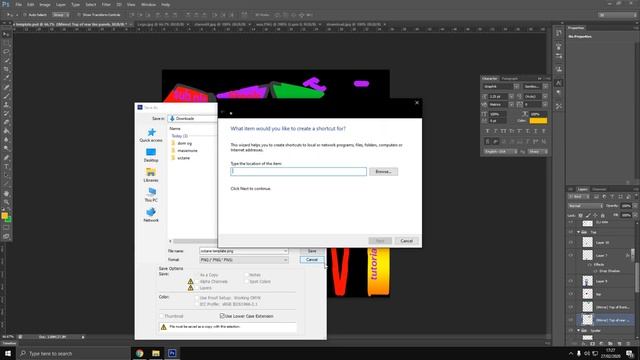Toggle Use Lower Case Extension checkbox

pyautogui.click(x=222, y=316)
